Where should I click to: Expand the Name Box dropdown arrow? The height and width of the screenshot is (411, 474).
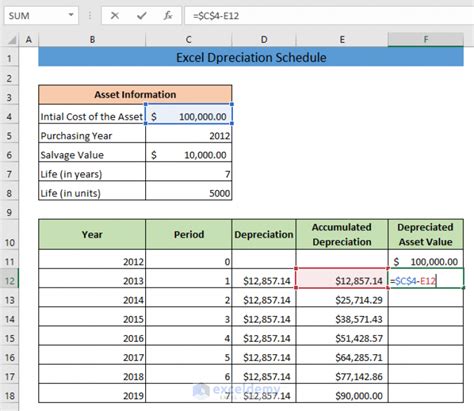(x=71, y=15)
